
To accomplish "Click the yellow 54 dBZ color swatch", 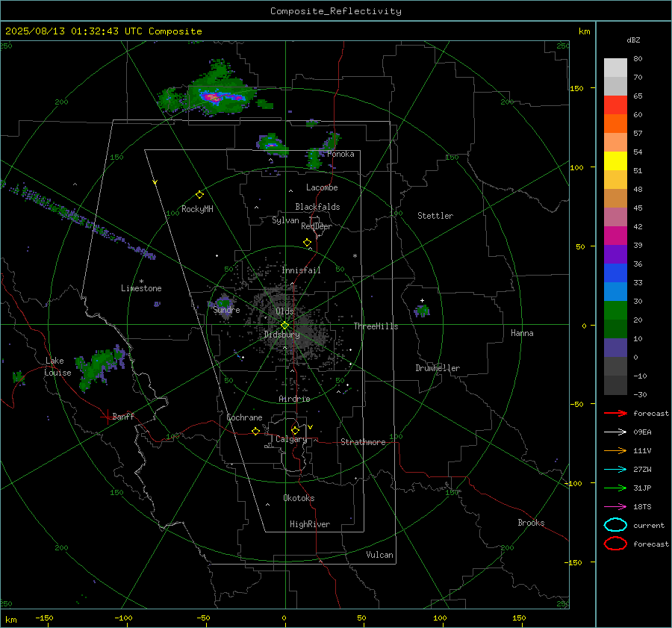I will coord(615,161).
